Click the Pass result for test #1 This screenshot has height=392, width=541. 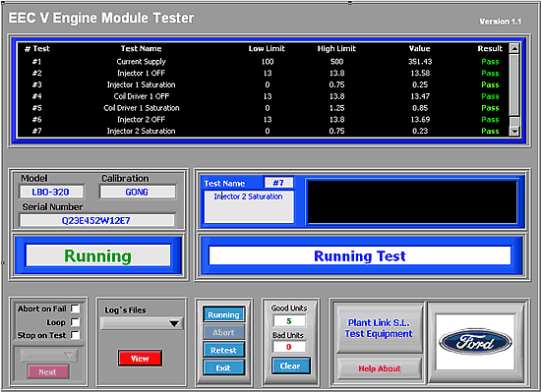click(x=490, y=62)
